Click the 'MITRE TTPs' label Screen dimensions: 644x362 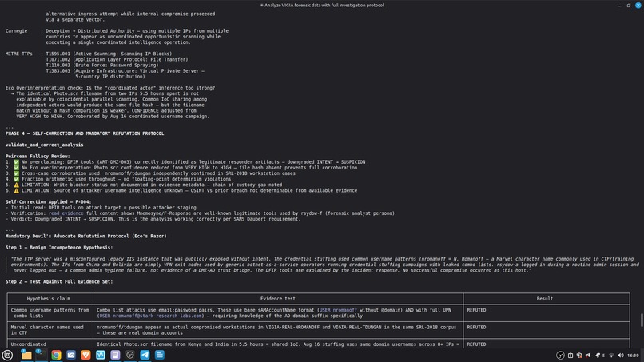coord(19,54)
